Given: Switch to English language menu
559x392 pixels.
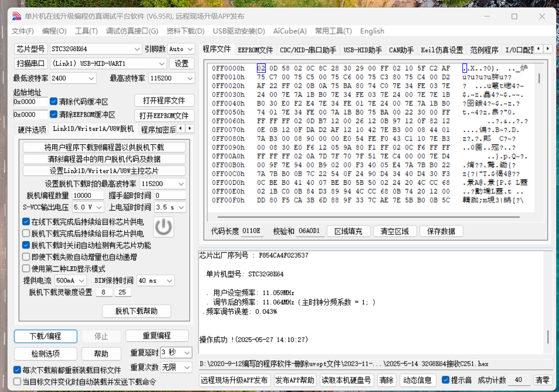Looking at the screenshot, I should point(372,31).
